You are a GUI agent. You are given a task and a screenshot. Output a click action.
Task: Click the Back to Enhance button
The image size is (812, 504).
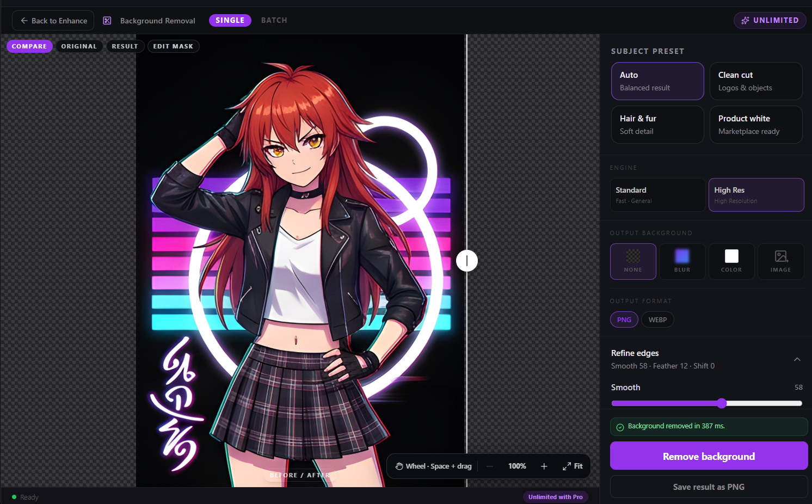53,21
